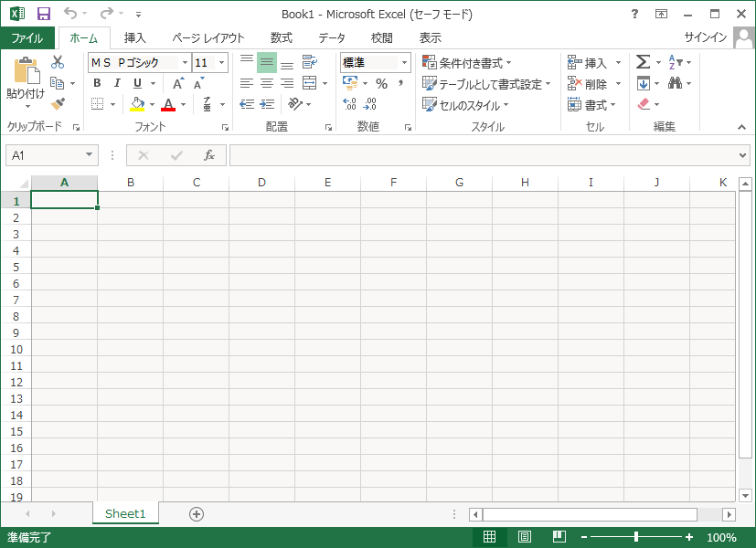756x548 pixels.
Task: Click the Save floppy disk icon
Action: pyautogui.click(x=43, y=14)
